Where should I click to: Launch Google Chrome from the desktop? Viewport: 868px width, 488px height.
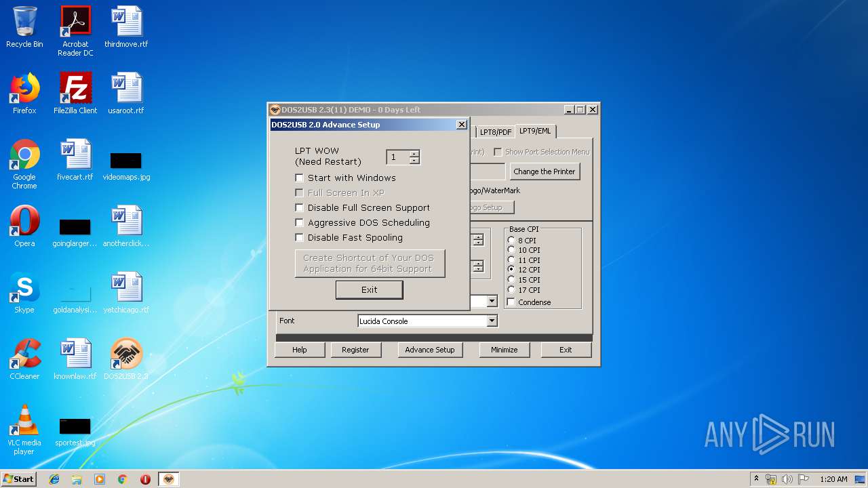click(x=24, y=164)
